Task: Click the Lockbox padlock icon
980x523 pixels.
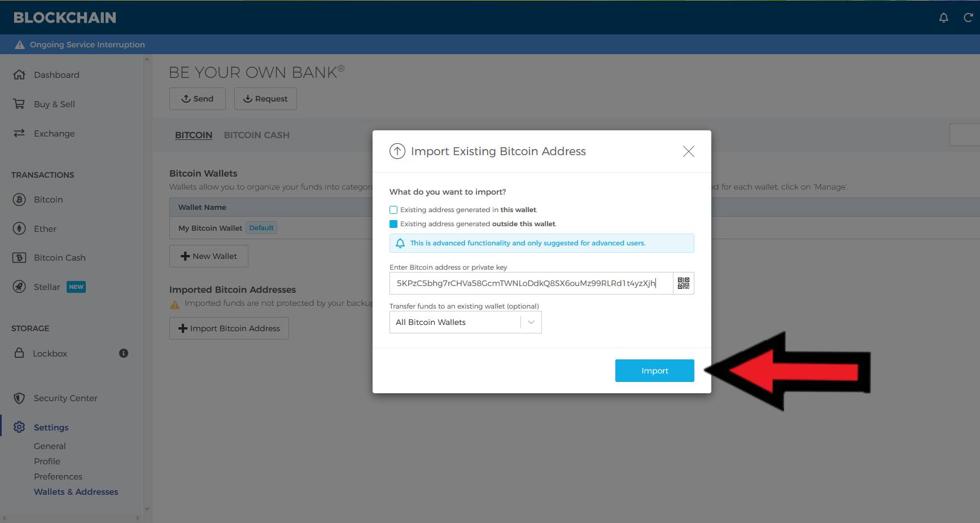Action: [x=19, y=353]
